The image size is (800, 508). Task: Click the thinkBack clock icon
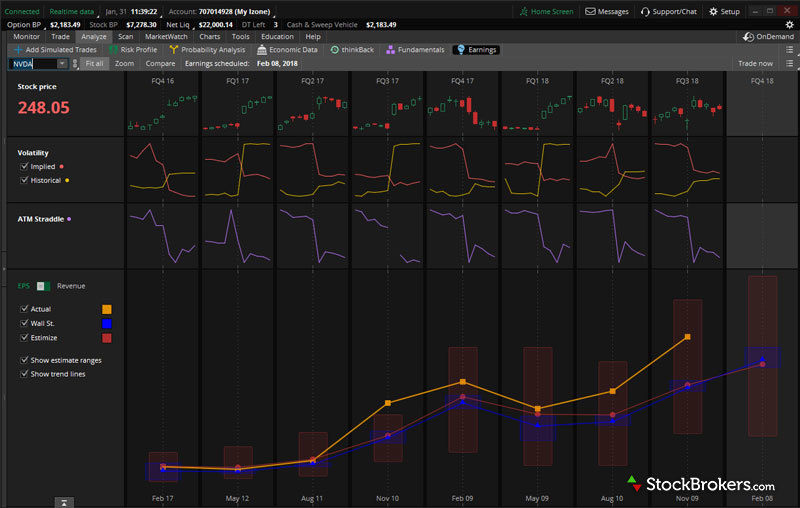[335, 49]
